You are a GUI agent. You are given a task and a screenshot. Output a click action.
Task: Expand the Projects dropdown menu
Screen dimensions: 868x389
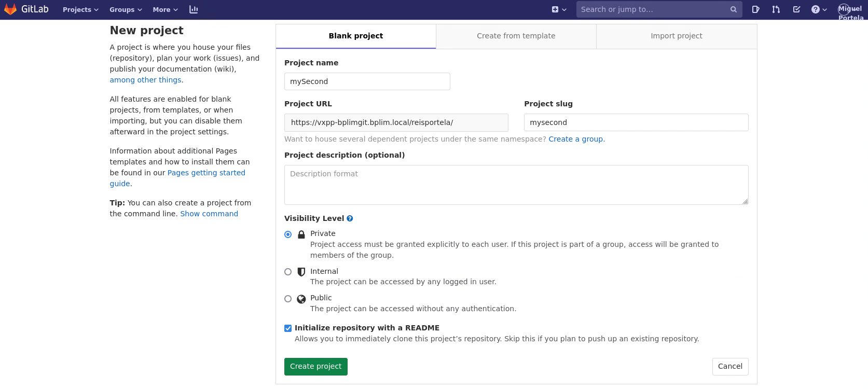80,9
